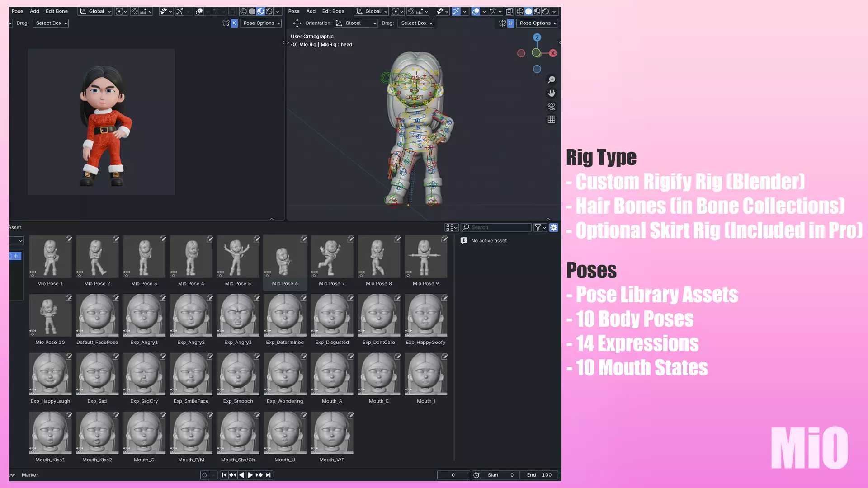Select wireframe shading in left viewport
The height and width of the screenshot is (488, 868).
[x=243, y=11]
